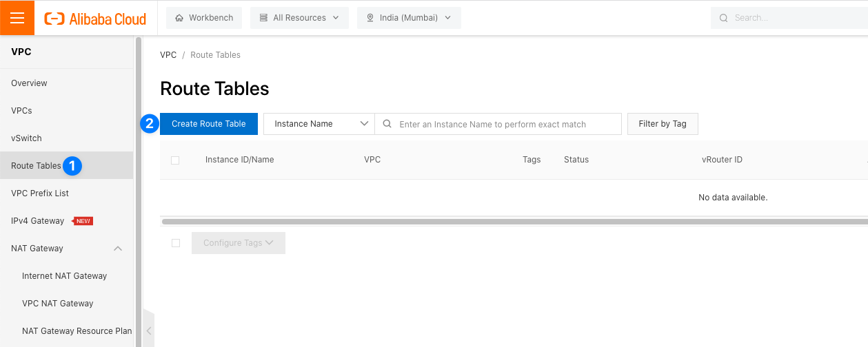Click the Create Route Table button
Image resolution: width=868 pixels, height=347 pixels.
(x=209, y=124)
